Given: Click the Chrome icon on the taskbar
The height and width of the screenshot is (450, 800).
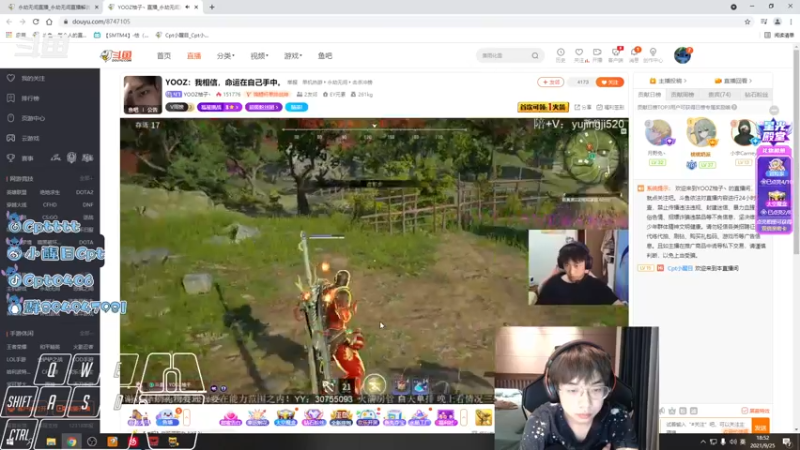Looking at the screenshot, I should [x=71, y=442].
